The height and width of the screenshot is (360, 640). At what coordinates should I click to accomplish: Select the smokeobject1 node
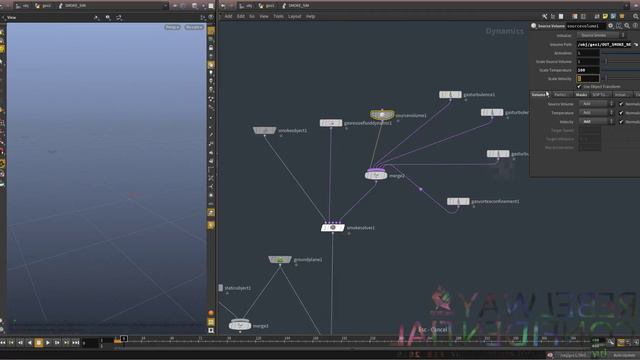point(264,130)
